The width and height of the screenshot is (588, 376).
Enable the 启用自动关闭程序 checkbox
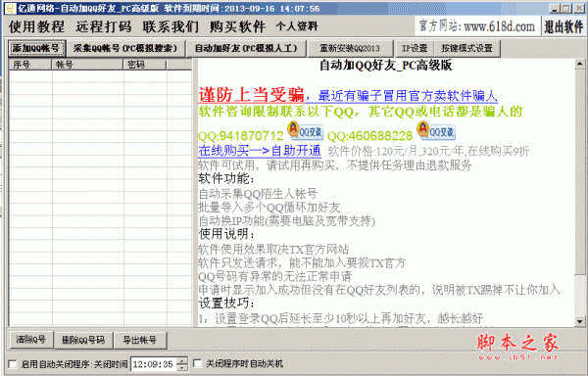tap(13, 364)
